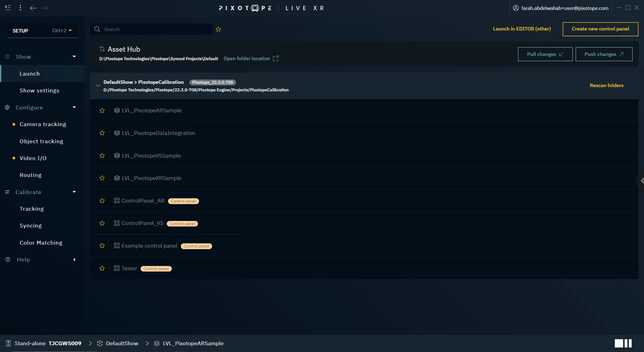Toggle favorite on ControlPanel_VS
The width and height of the screenshot is (644, 352).
pos(102,223)
